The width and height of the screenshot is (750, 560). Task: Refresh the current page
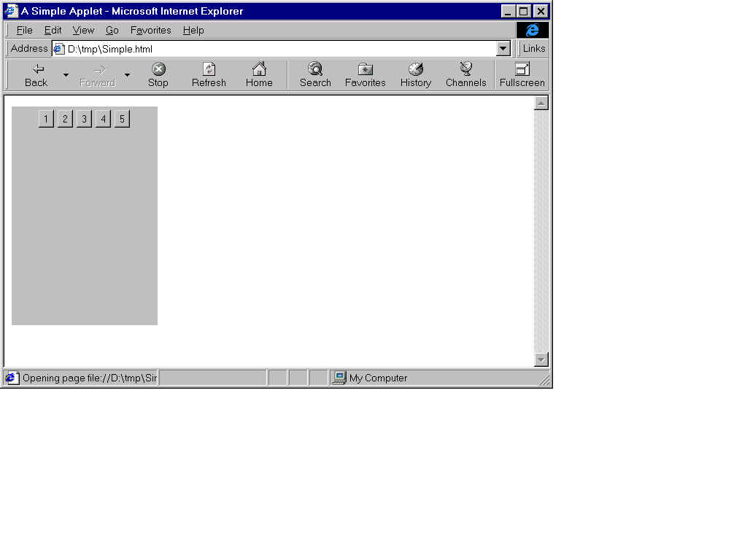click(x=209, y=70)
